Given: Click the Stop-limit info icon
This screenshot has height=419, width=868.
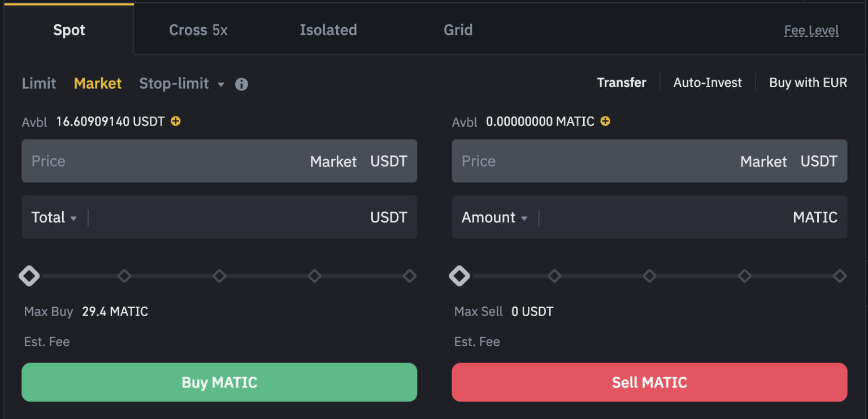Looking at the screenshot, I should pos(241,84).
